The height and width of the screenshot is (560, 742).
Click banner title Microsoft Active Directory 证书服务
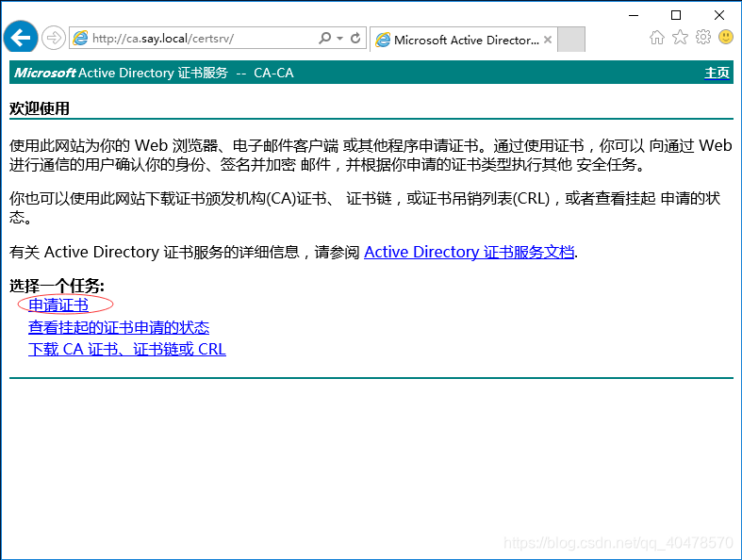121,73
